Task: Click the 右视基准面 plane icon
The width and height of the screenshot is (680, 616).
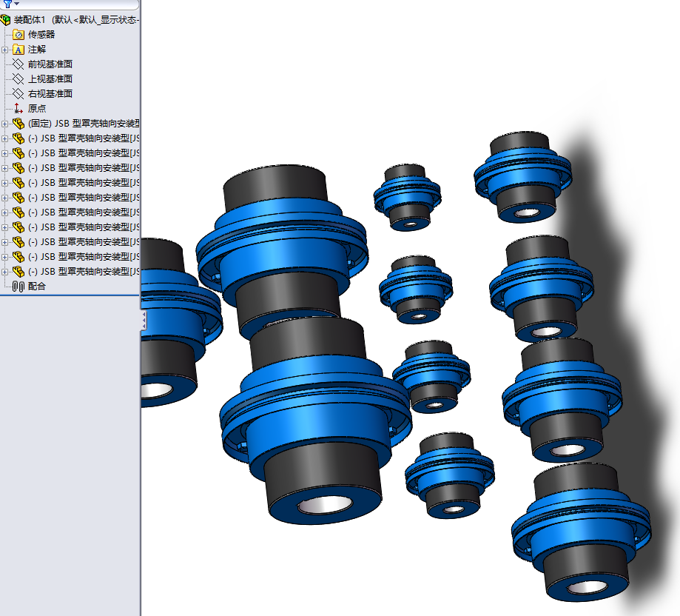Action: 18,94
